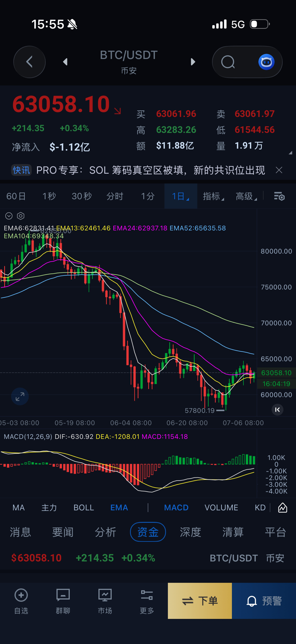Jump to latest candle arrow icon
296x644 pixels.
277,410
